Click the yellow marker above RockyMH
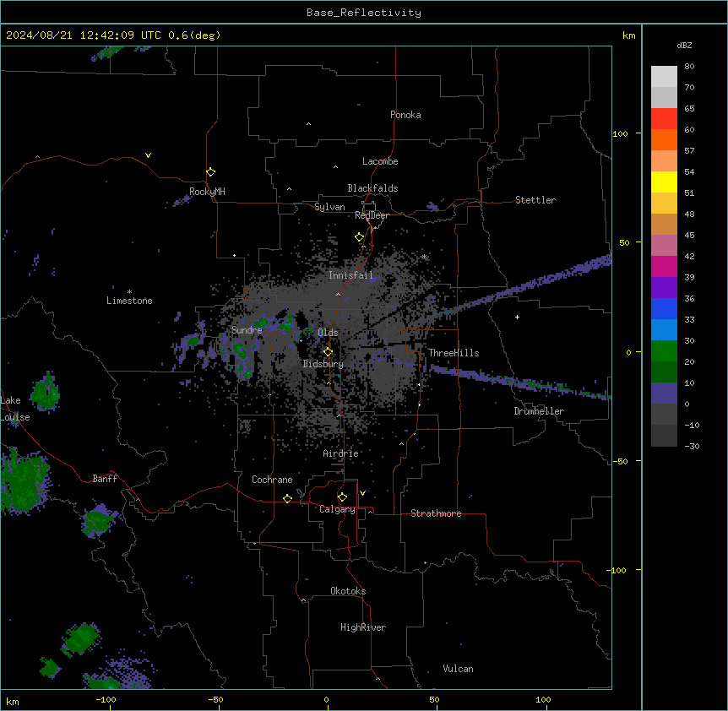Viewport: 728px width, 711px height. [210, 171]
